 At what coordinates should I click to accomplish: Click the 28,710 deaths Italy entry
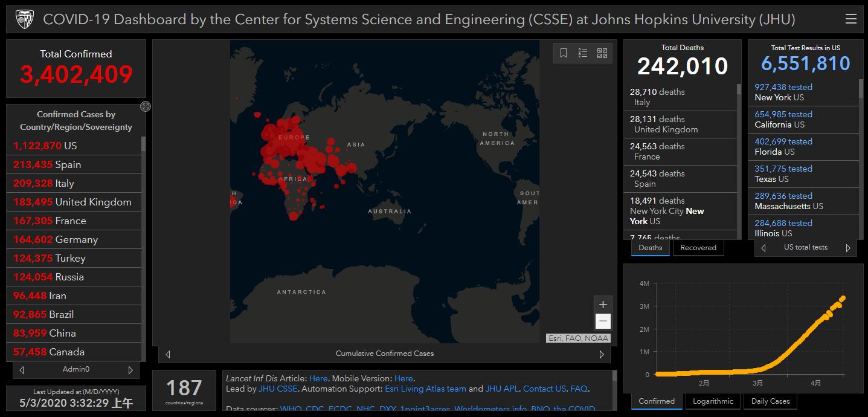coord(680,97)
